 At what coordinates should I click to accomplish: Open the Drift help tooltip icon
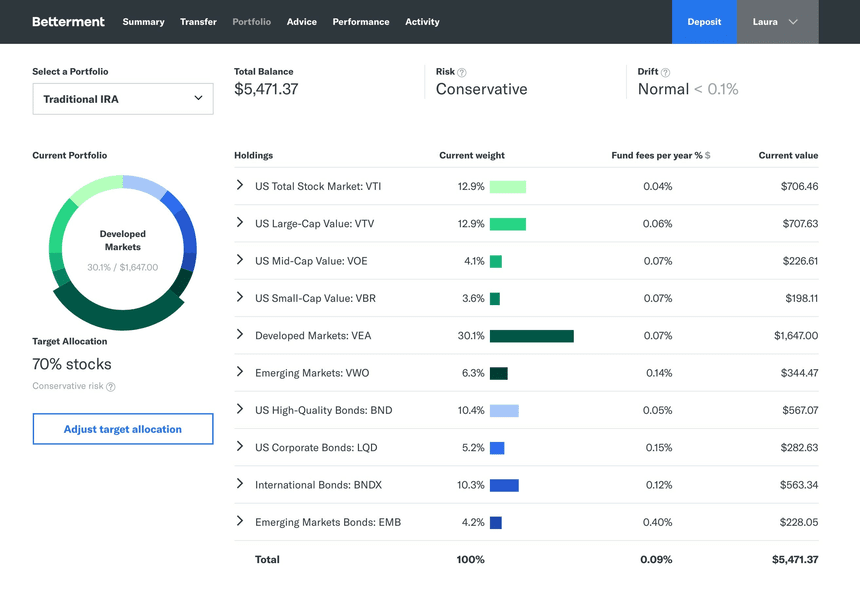tap(665, 72)
